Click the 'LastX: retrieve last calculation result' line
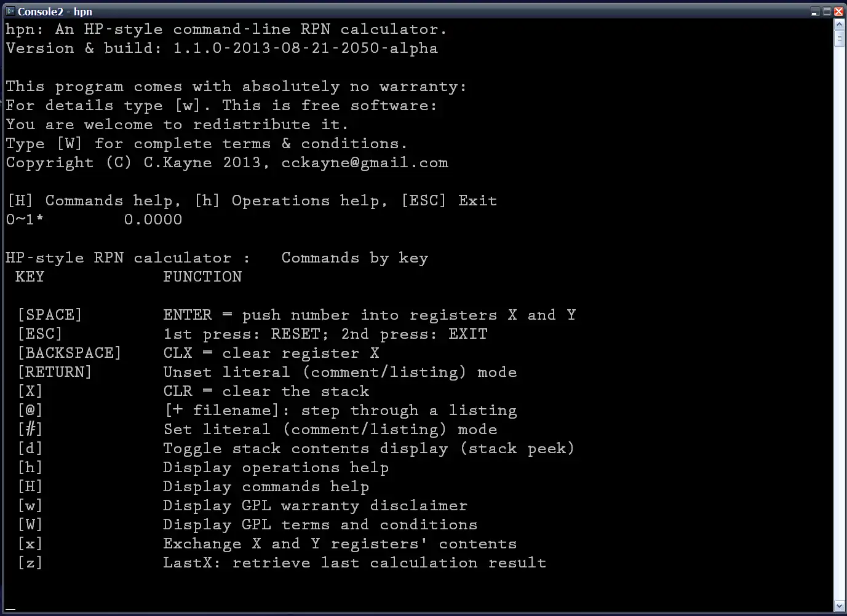Screen dimensions: 847x616 pos(354,563)
